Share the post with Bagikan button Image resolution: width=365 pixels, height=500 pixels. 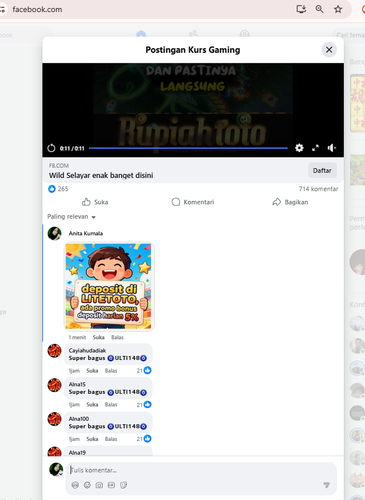coord(290,202)
